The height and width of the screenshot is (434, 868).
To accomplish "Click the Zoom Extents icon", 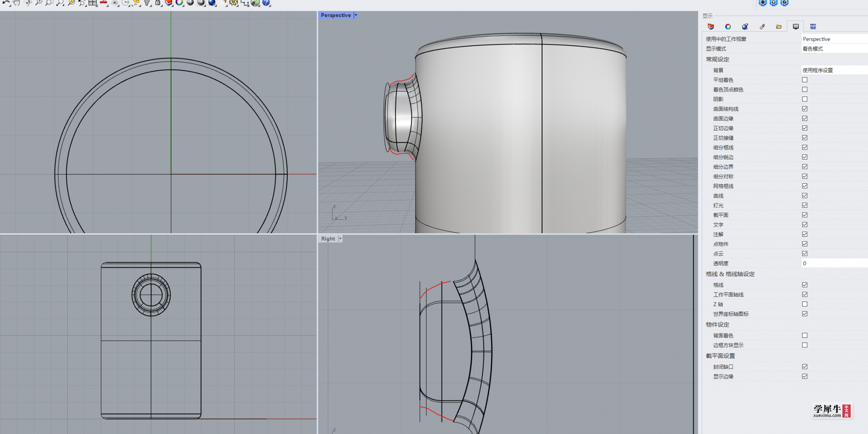I will pos(60,3).
